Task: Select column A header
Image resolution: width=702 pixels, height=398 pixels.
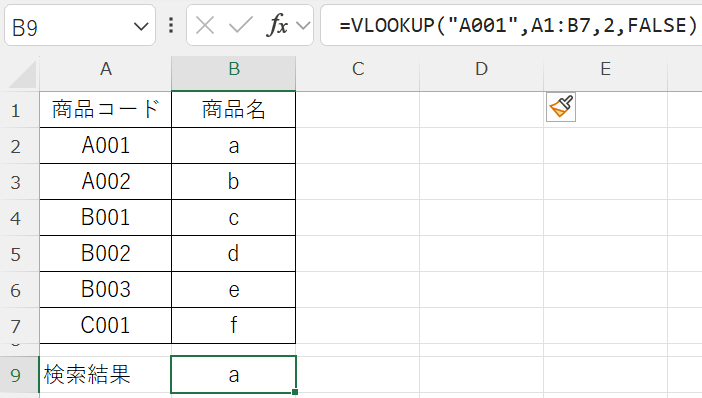Action: [106, 69]
